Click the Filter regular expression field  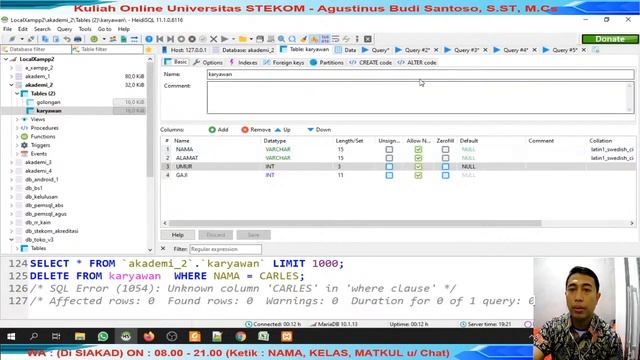(x=225, y=249)
